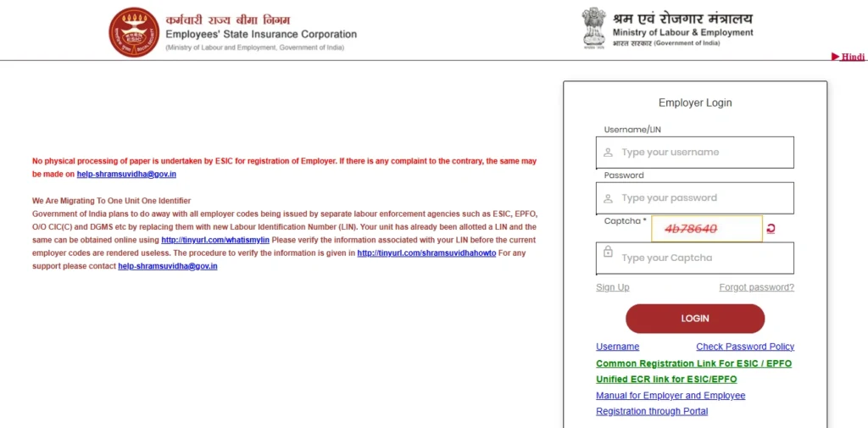Click the Username/LIN field label

point(632,130)
